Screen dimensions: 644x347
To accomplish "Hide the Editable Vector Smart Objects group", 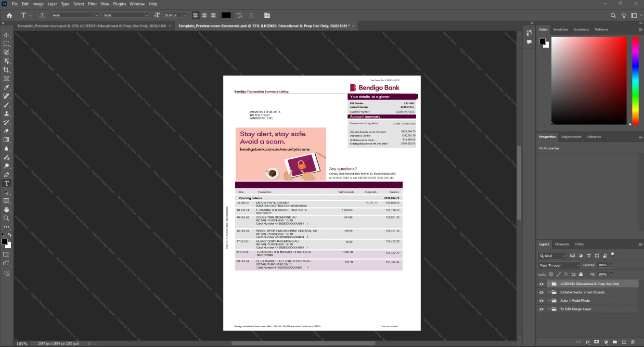I will tap(541, 292).
